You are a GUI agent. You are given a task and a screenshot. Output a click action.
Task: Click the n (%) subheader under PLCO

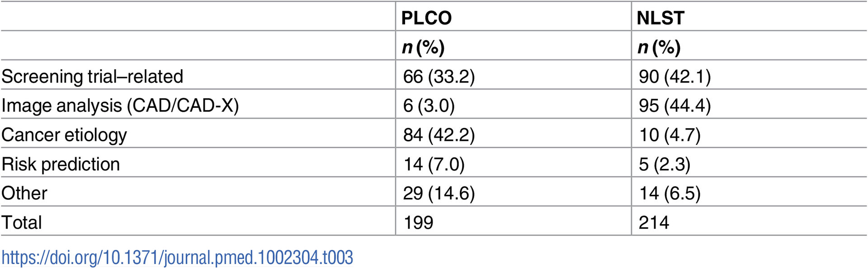423,47
